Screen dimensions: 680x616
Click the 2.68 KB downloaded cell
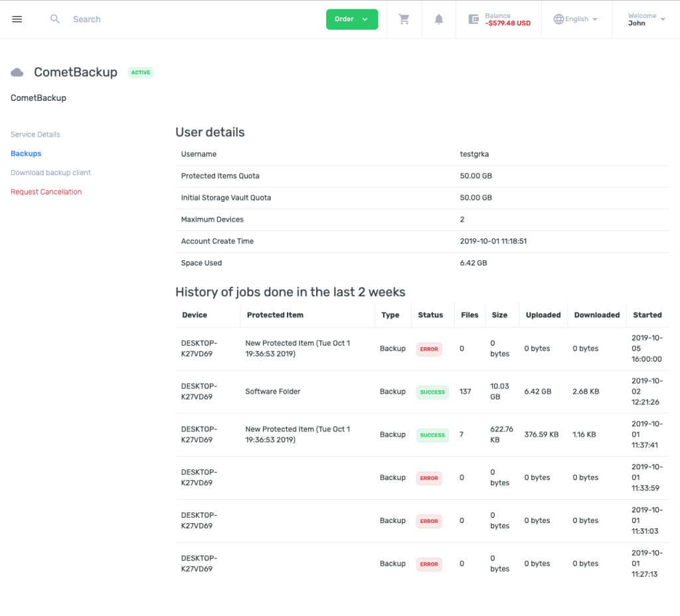[x=586, y=392]
